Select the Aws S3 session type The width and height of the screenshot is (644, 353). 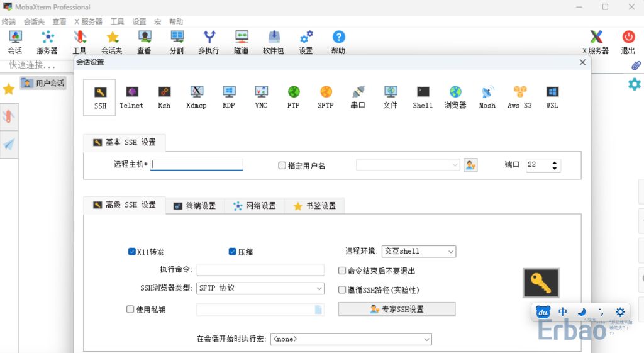point(520,98)
